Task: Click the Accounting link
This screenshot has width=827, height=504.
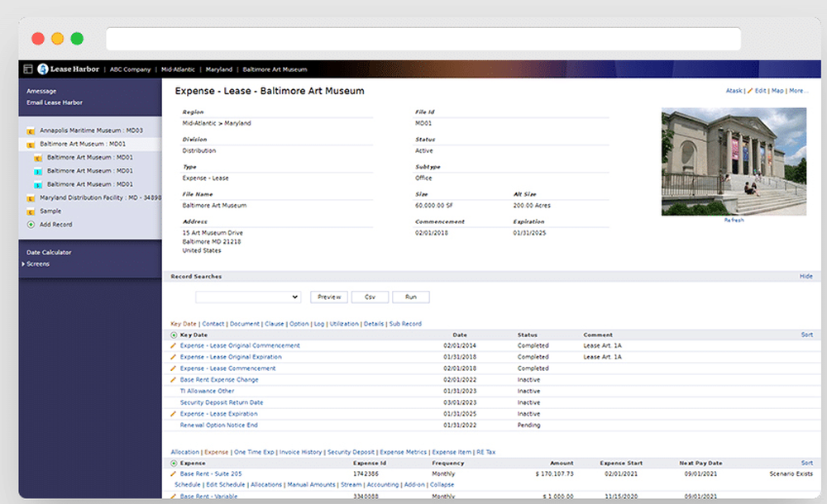Action: [382, 484]
